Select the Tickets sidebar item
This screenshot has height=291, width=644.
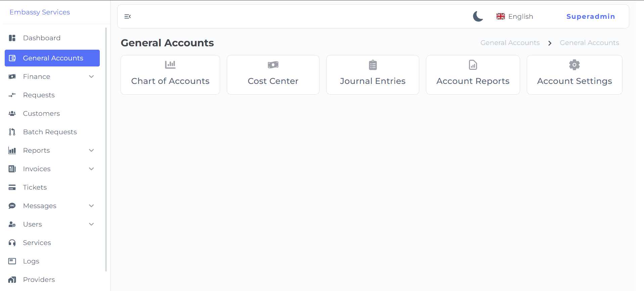tap(35, 187)
